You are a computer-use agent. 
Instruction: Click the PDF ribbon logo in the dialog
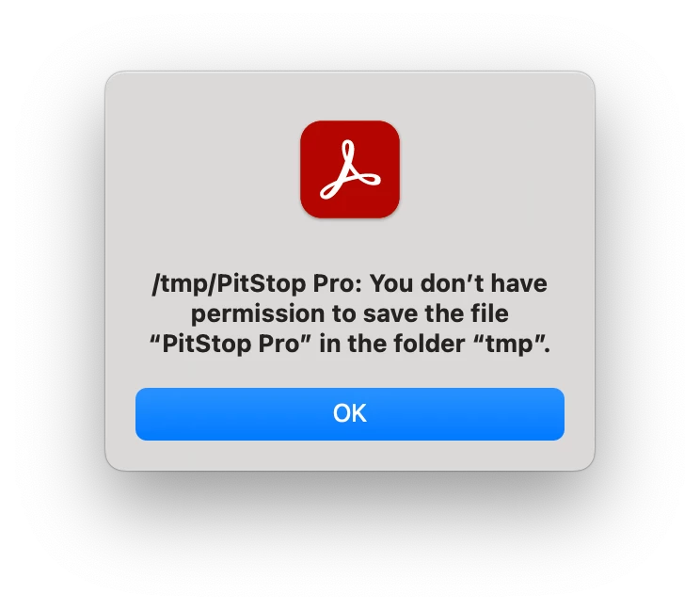[350, 169]
